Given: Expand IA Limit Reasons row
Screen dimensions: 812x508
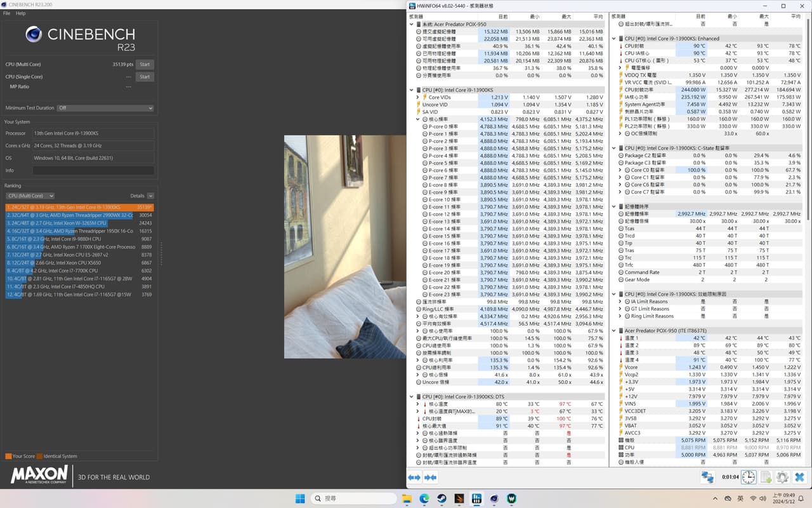Looking at the screenshot, I should 620,302.
